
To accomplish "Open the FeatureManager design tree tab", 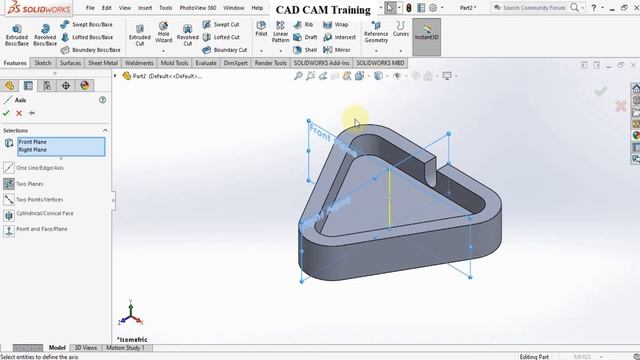I will coord(9,85).
